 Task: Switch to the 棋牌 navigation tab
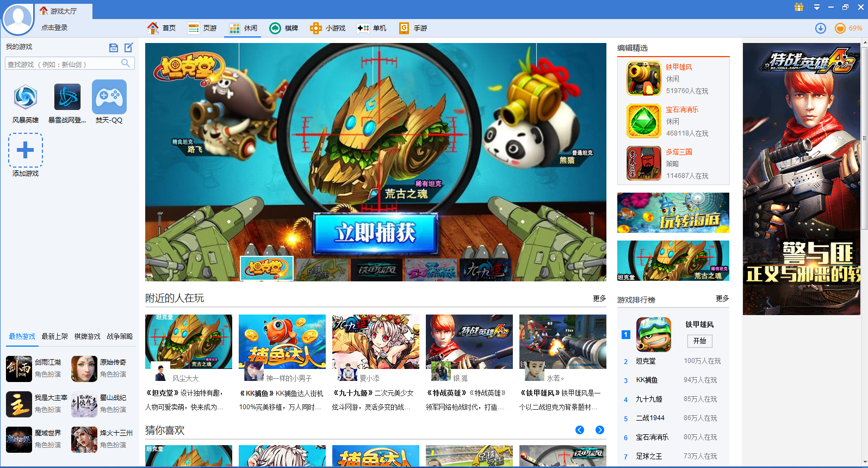[x=284, y=28]
